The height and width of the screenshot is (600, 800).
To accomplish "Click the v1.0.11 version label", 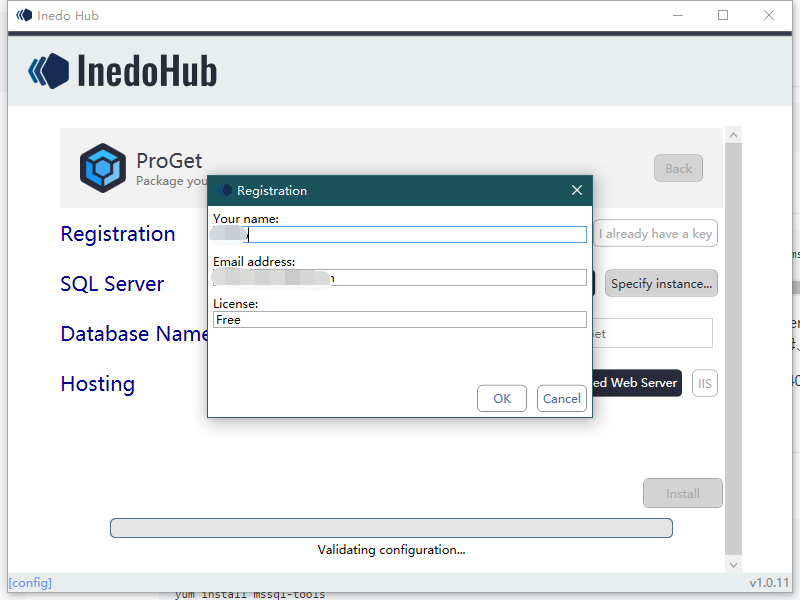I will pos(769,583).
